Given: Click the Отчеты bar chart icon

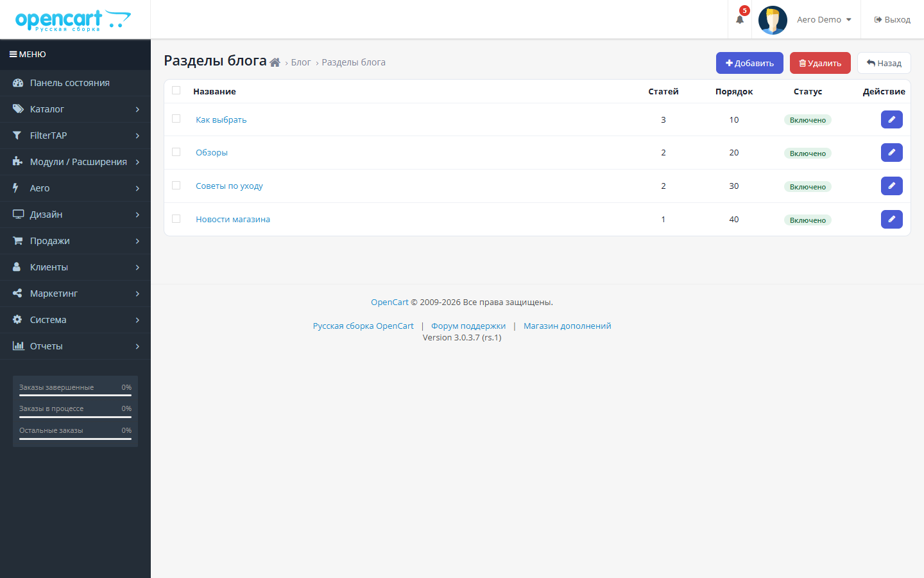Looking at the screenshot, I should coord(18,346).
